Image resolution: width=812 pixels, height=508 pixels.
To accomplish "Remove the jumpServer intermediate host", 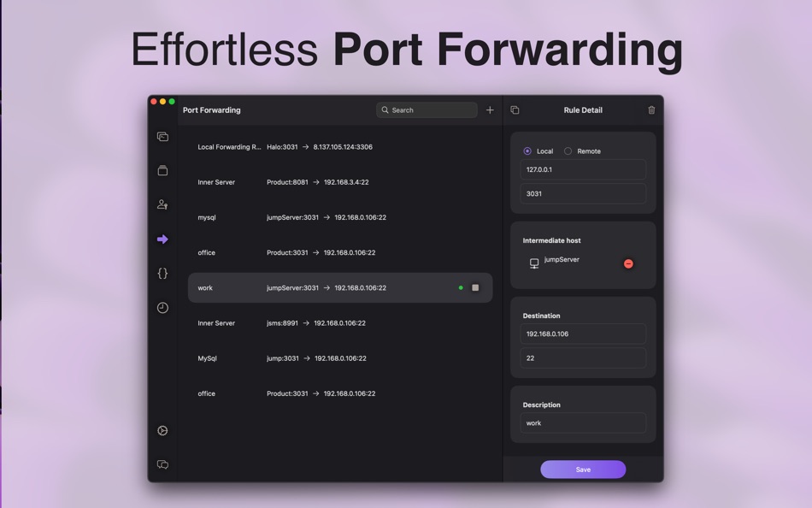I will coord(628,263).
